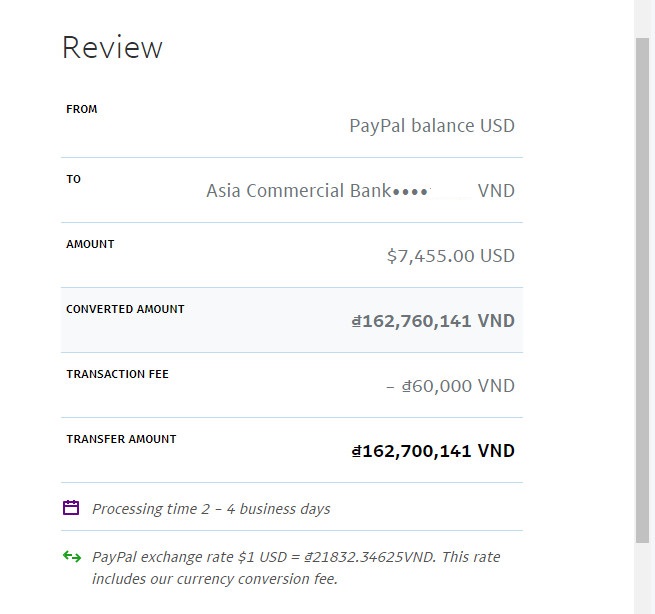The image size is (655, 614).
Task: Click the Asia Commercial Bank account name
Action: click(299, 191)
